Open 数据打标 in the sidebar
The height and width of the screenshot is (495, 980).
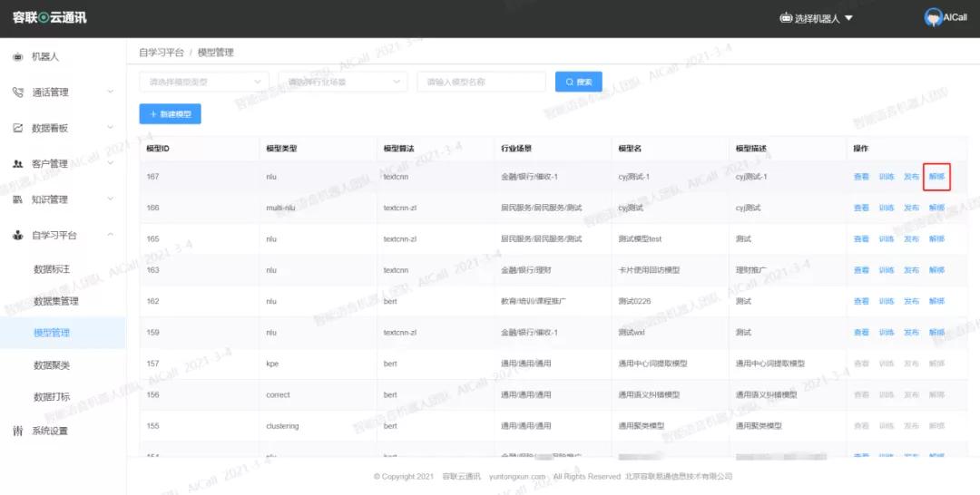point(52,397)
